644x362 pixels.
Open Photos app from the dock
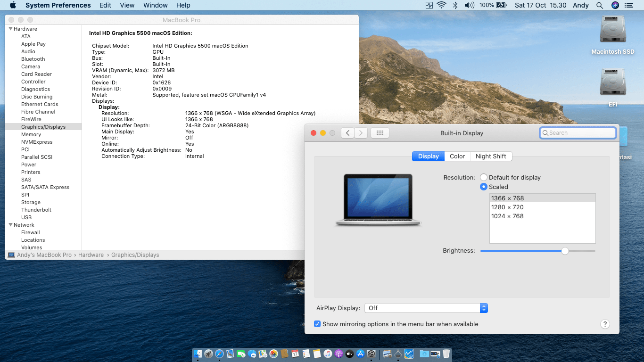coord(273,354)
